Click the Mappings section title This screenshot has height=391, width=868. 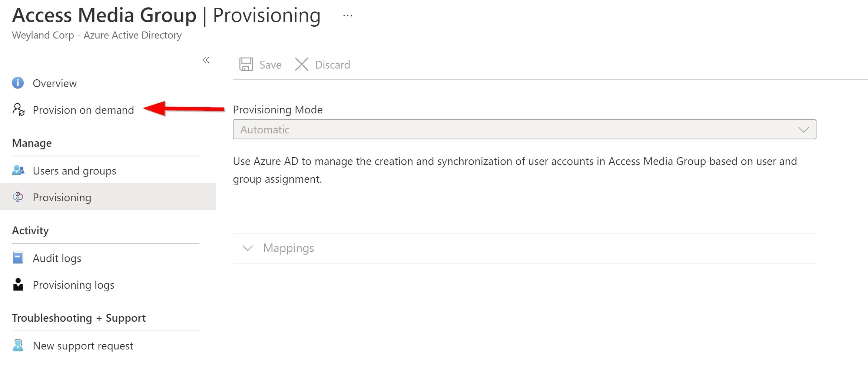click(288, 248)
